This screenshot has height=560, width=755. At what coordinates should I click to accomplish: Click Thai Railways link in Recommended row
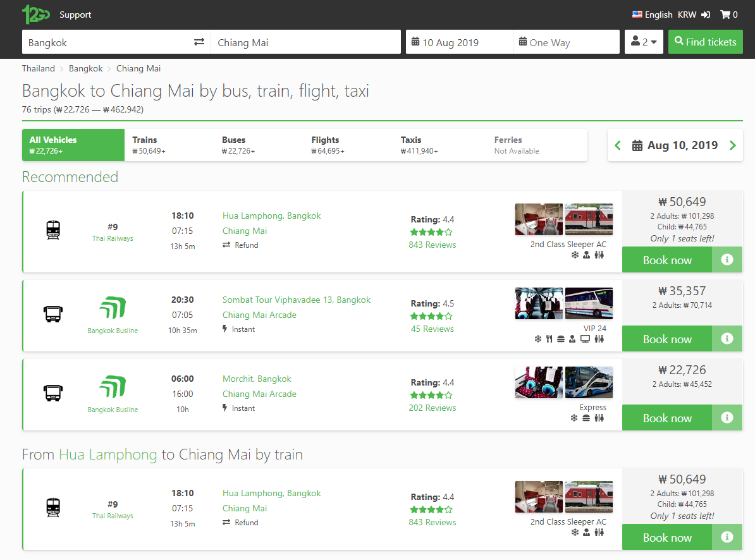113,238
